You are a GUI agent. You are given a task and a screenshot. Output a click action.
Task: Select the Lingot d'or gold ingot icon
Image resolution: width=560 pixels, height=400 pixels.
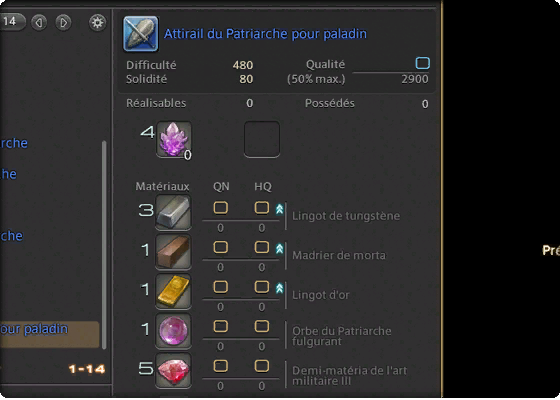pos(173,292)
